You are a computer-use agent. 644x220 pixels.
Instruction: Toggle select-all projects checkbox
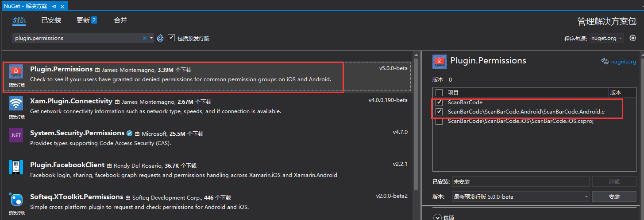(x=439, y=93)
